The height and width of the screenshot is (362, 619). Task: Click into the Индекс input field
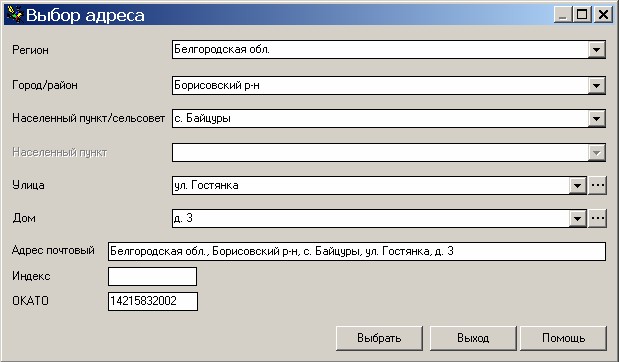click(152, 276)
